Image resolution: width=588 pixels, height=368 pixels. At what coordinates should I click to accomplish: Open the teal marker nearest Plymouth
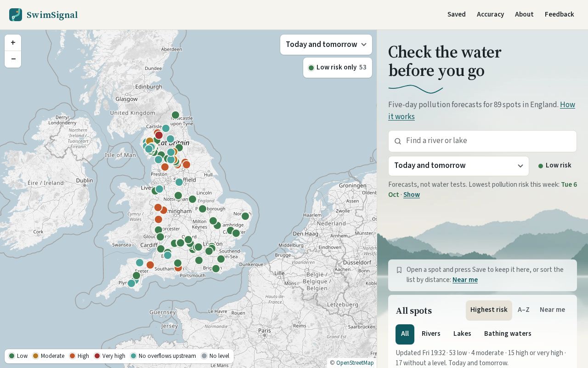coord(131,283)
